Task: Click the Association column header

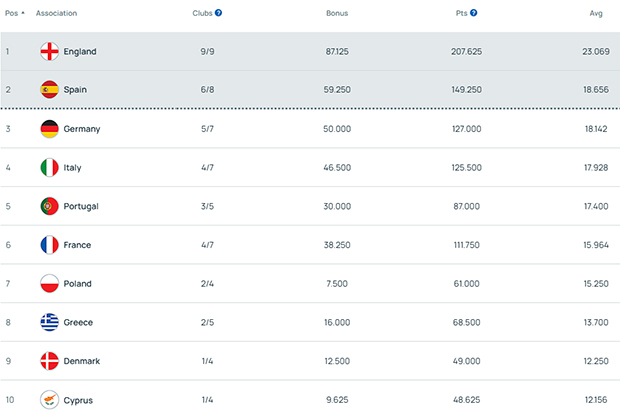Action: pyautogui.click(x=56, y=13)
